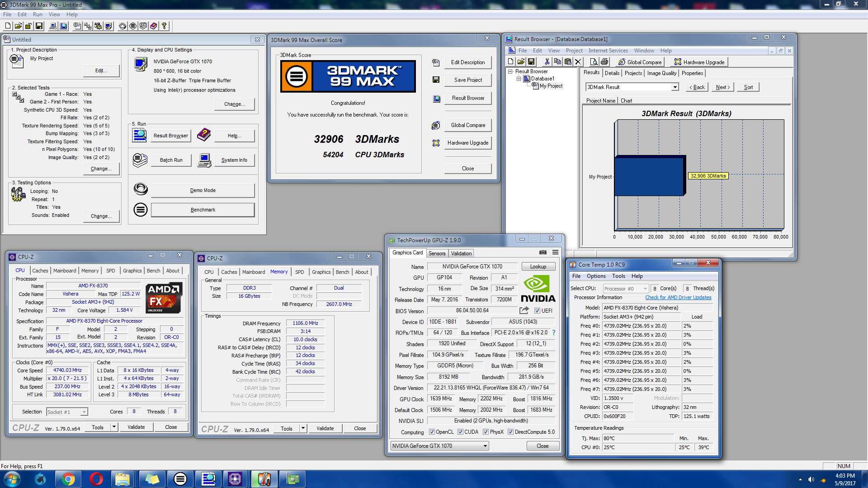868x488 pixels.
Task: Click Bus Interface question mark in GPU-Z
Action: tap(553, 333)
